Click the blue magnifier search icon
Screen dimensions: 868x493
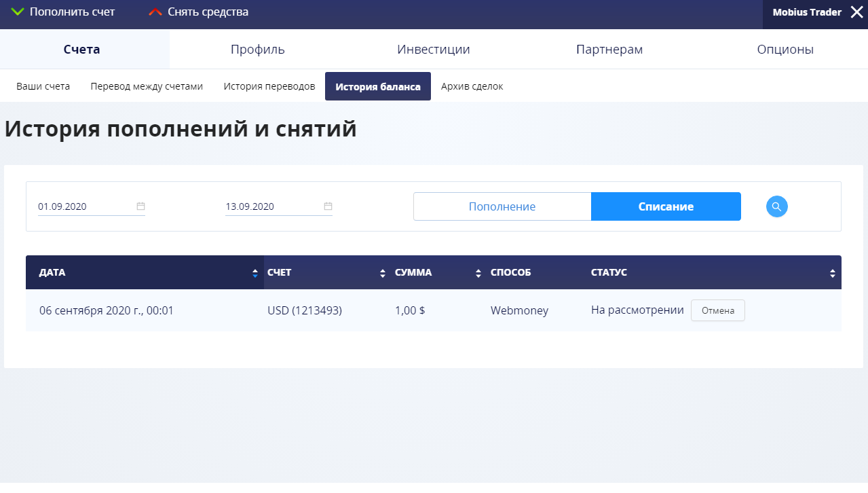[x=776, y=206]
